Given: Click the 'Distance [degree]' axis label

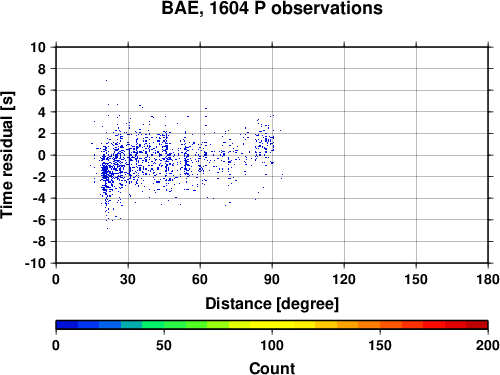Looking at the screenshot, I should click(272, 304).
